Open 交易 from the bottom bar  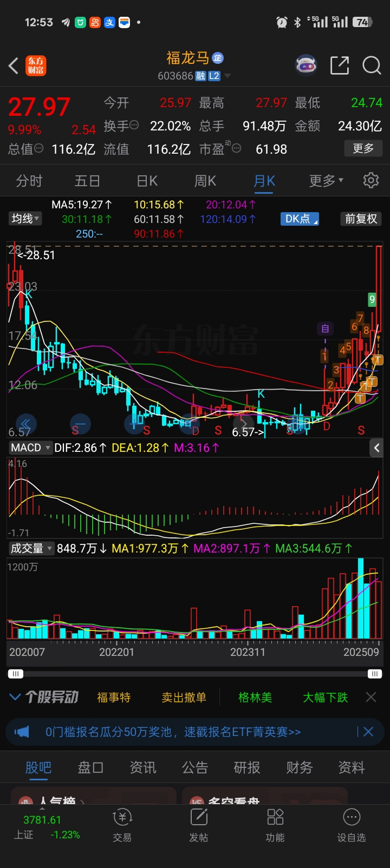point(122,825)
